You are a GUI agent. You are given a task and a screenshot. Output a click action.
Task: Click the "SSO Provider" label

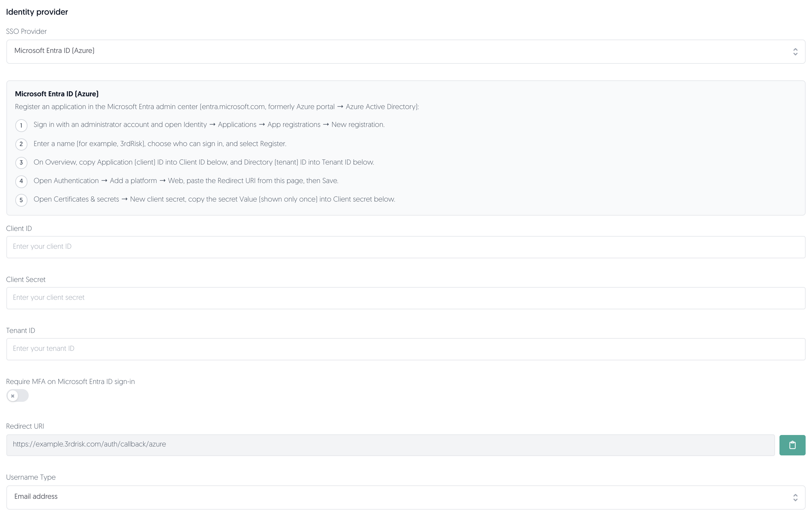point(26,31)
